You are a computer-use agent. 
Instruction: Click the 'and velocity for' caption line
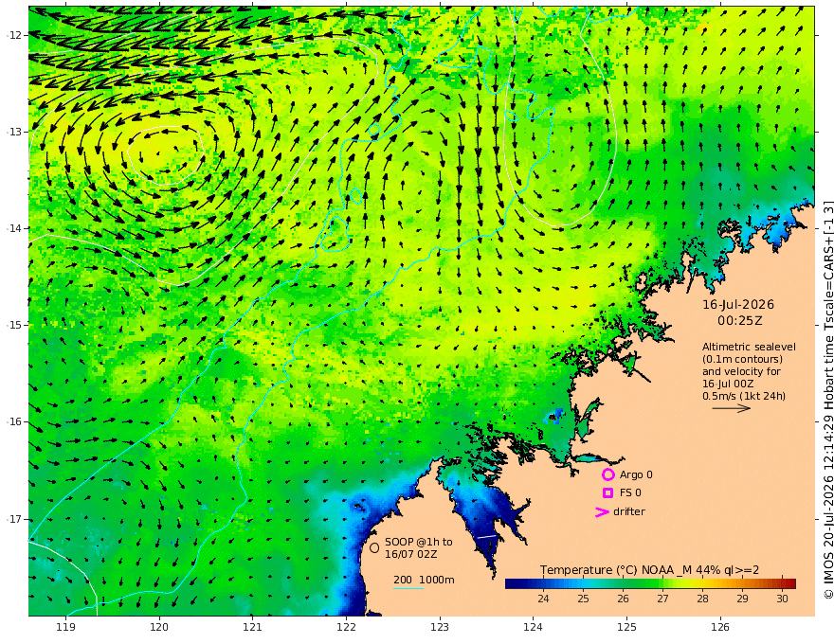click(x=741, y=371)
